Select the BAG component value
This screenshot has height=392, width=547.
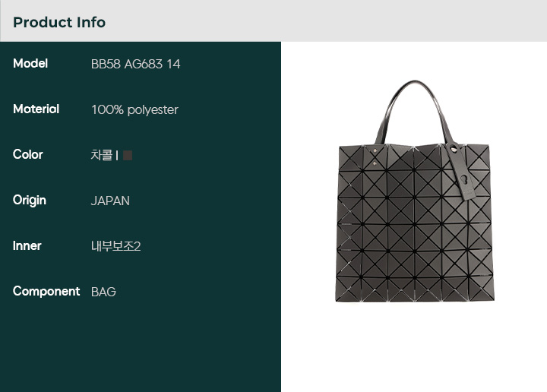click(x=103, y=292)
